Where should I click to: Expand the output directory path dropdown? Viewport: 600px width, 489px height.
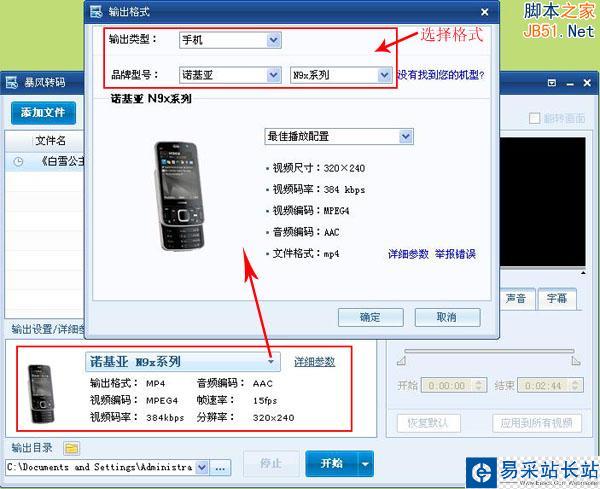(x=202, y=467)
